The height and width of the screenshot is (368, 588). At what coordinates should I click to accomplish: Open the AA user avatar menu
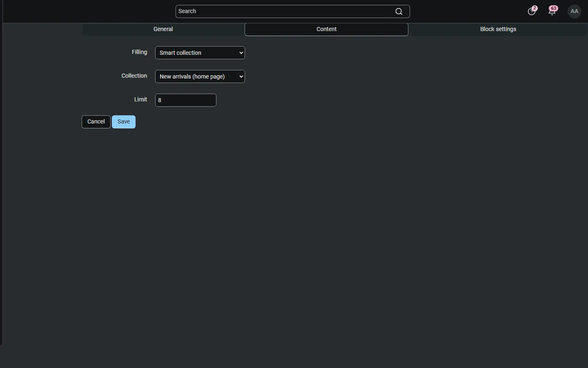click(575, 11)
